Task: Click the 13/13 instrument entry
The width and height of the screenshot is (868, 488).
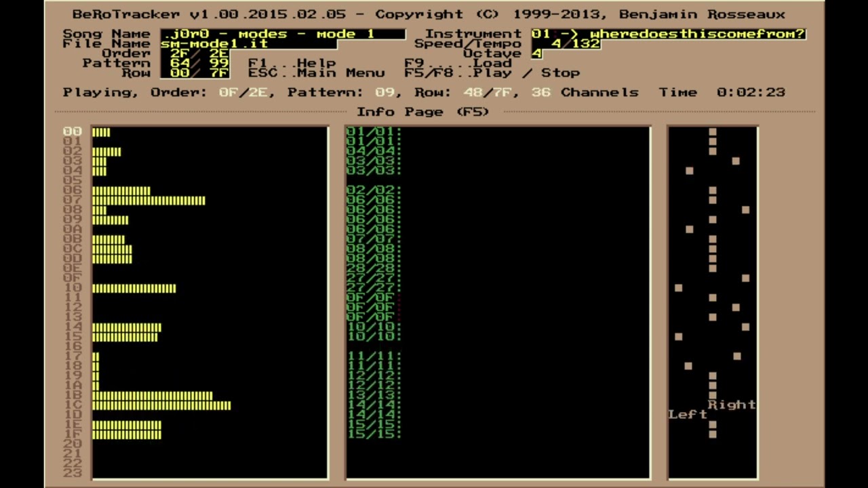Action: 372,396
